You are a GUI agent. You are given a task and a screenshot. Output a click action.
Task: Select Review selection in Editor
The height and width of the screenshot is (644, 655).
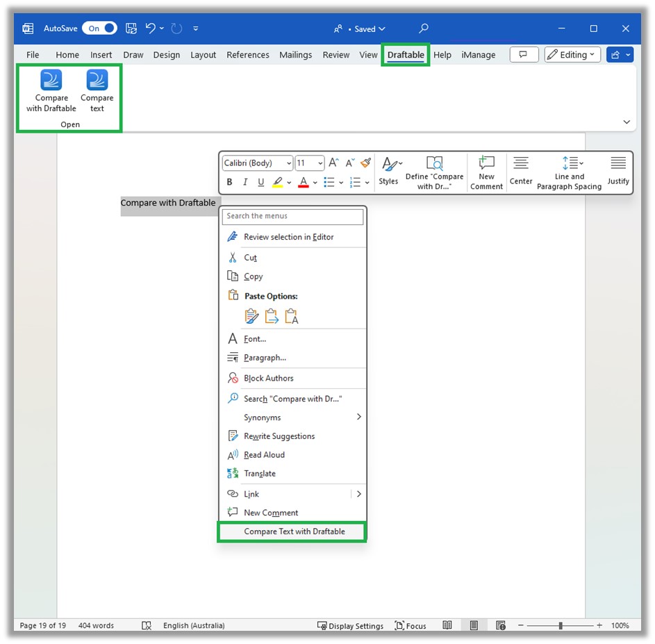point(292,237)
